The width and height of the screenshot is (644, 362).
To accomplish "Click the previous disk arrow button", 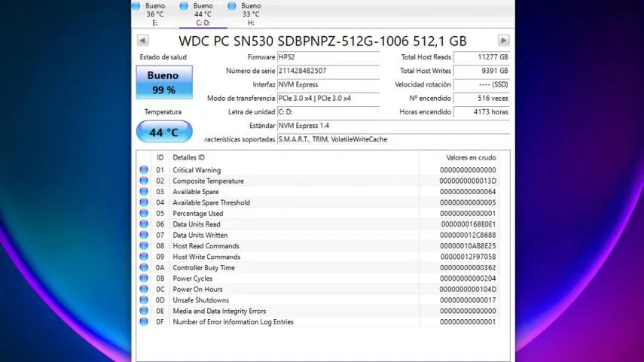I will pyautogui.click(x=142, y=41).
